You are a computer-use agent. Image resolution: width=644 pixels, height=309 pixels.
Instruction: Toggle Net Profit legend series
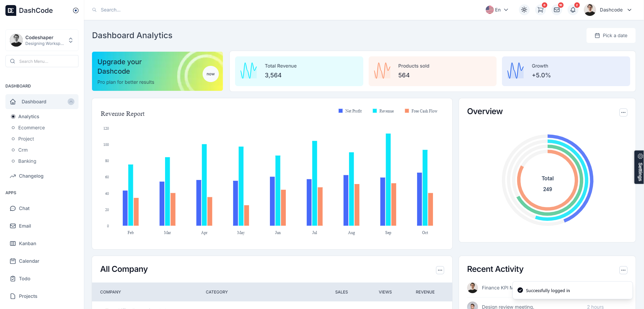[x=350, y=111]
